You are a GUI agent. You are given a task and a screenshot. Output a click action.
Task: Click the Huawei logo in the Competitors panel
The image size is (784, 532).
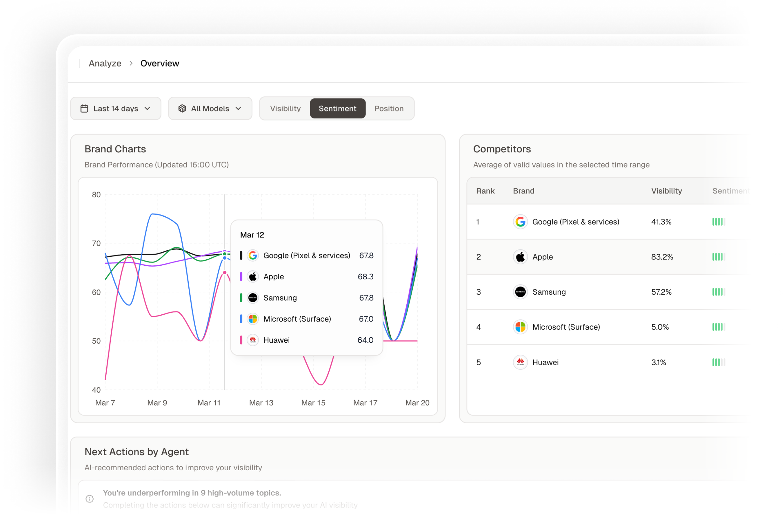click(520, 362)
